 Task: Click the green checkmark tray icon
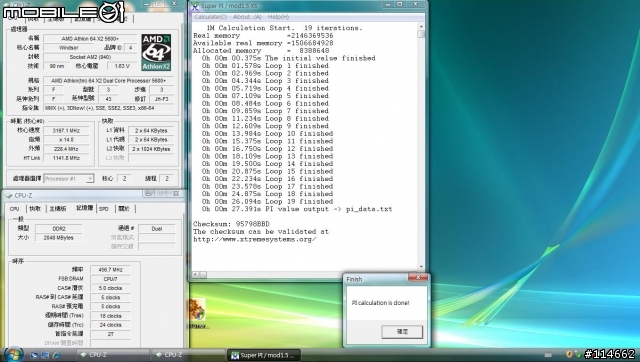[x=578, y=354]
